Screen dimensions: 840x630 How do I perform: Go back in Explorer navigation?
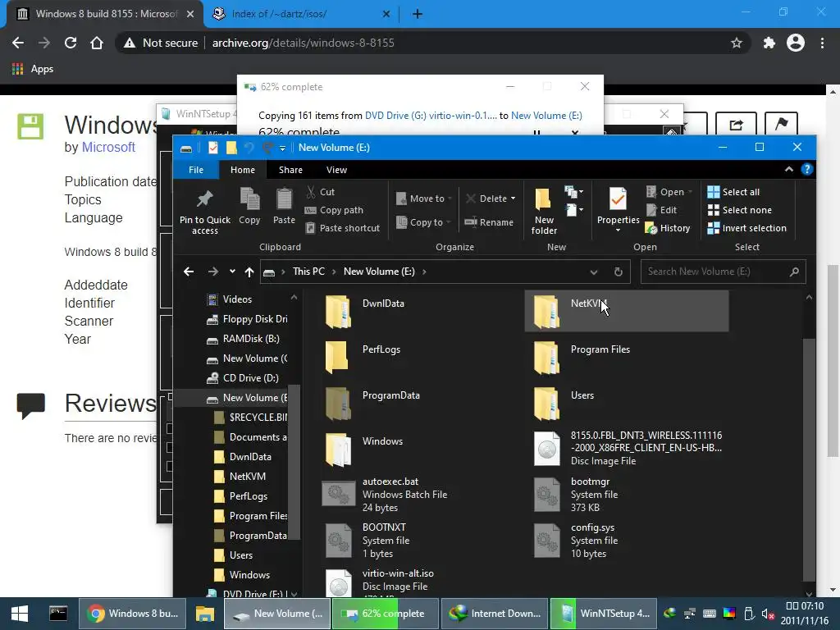click(189, 272)
